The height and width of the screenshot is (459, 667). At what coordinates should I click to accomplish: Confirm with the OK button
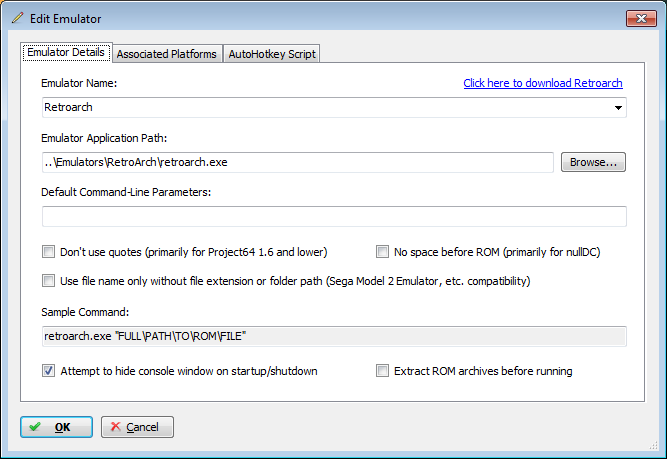click(57, 427)
